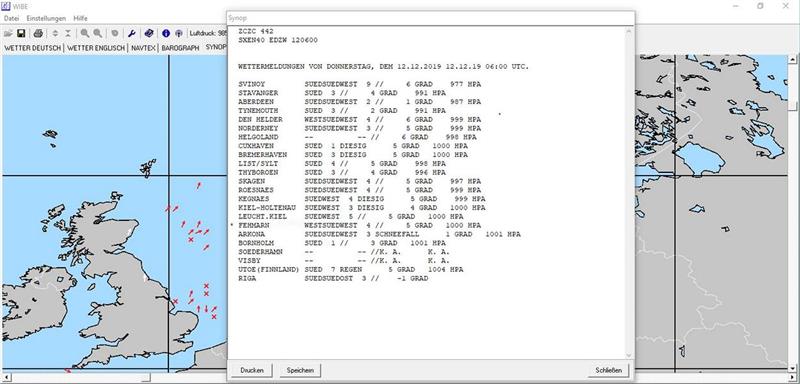Click the blue book toolbar icon
This screenshot has height=384, width=800.
tap(148, 33)
